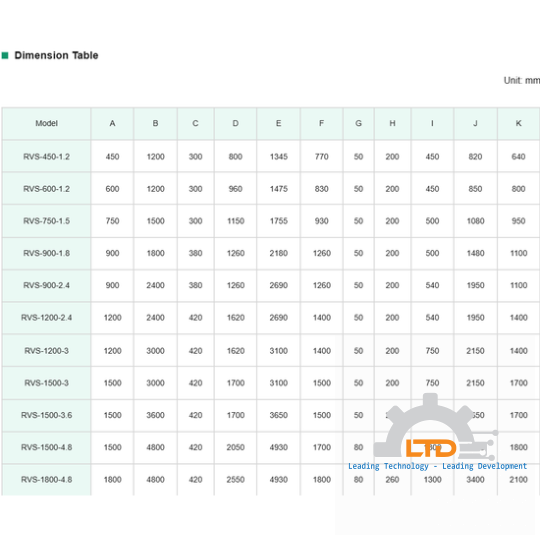
Task: Click value 2180 in RVS-900-1.8 row
Action: tap(278, 253)
